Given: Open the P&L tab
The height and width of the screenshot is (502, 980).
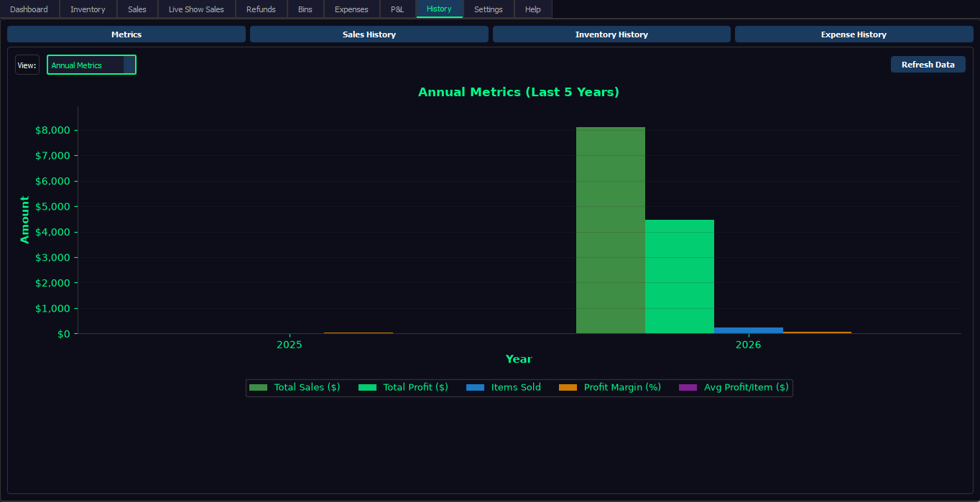Looking at the screenshot, I should tap(397, 9).
